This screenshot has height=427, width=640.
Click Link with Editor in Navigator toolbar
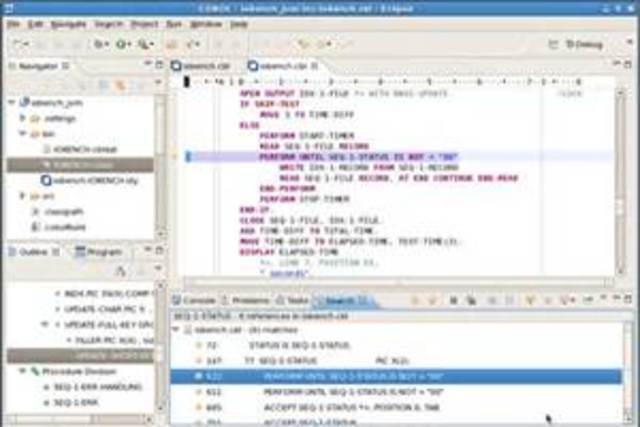121,85
